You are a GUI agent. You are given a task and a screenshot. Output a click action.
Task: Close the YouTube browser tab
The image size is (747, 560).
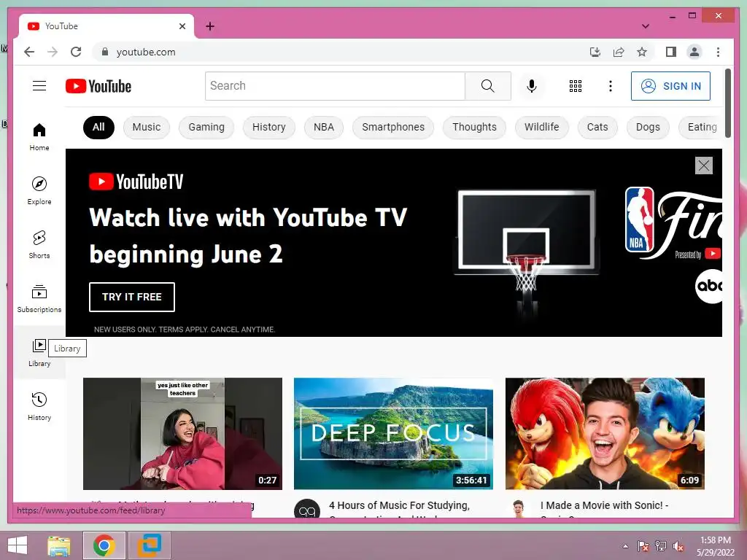tap(182, 26)
